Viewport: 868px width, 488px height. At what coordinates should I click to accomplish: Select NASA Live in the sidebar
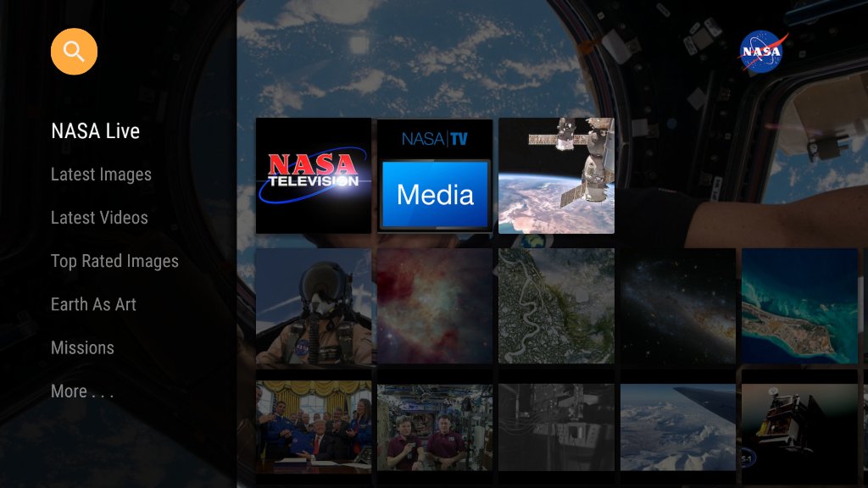point(95,131)
